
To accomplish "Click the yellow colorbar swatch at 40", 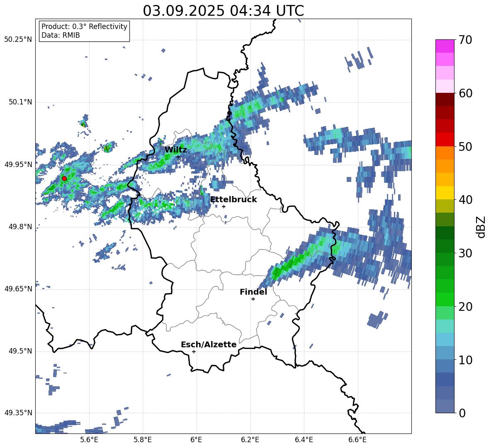I will tap(445, 193).
